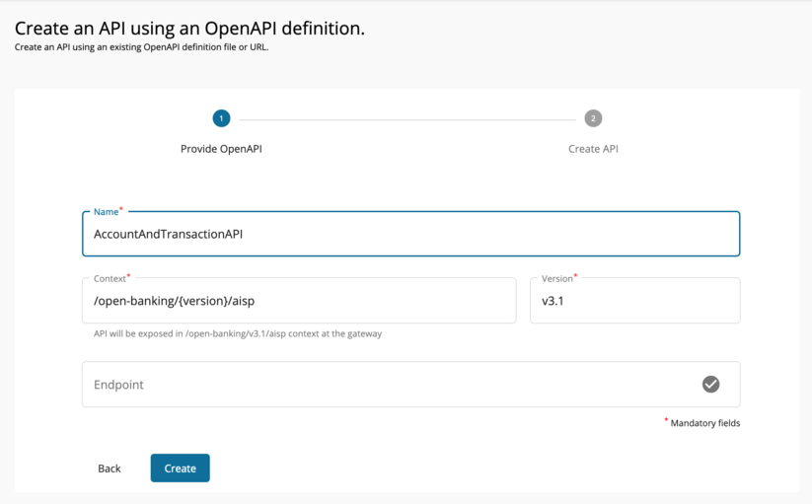Go to the Create API step label
This screenshot has width=812, height=504.
click(593, 149)
